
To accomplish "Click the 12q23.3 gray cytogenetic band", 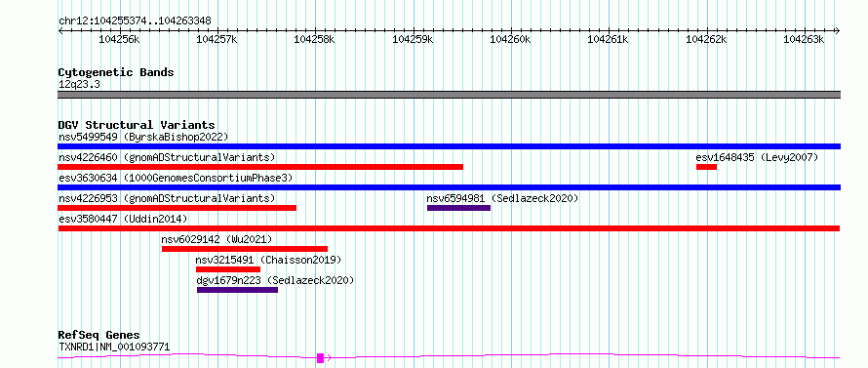I will [x=449, y=95].
